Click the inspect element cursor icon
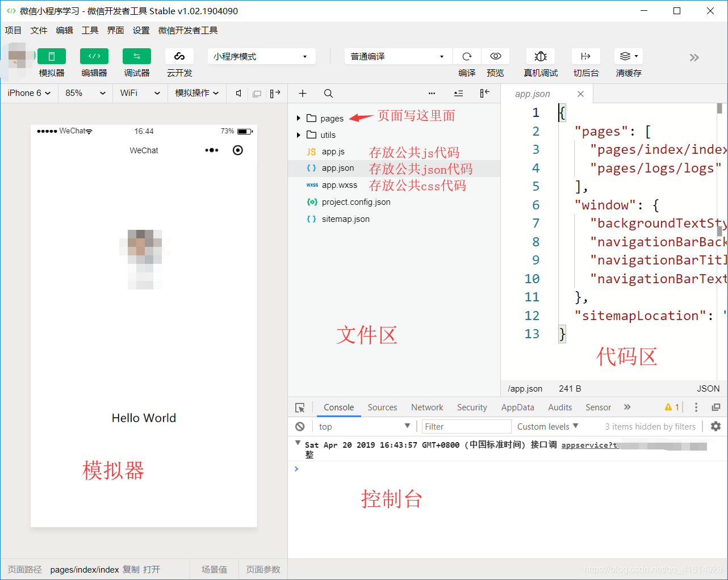Image resolution: width=728 pixels, height=580 pixels. tap(300, 407)
